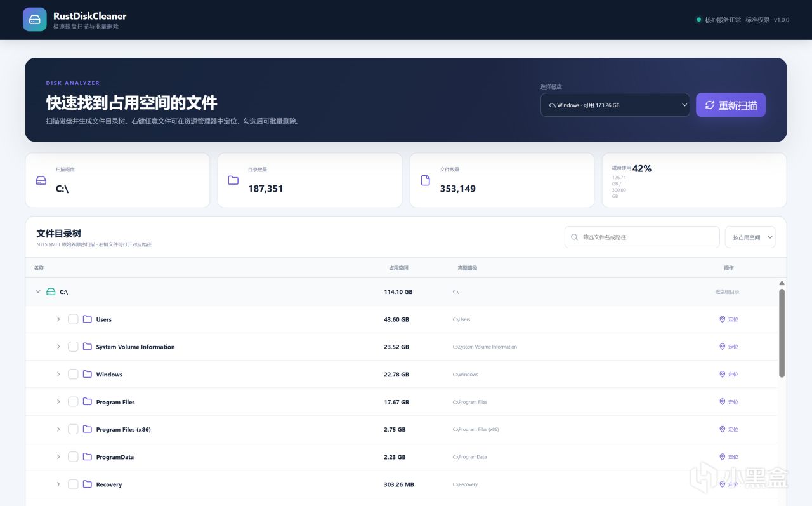The image size is (812, 506).
Task: Click the file tree vertical scrollbar thumb
Action: 782,333
